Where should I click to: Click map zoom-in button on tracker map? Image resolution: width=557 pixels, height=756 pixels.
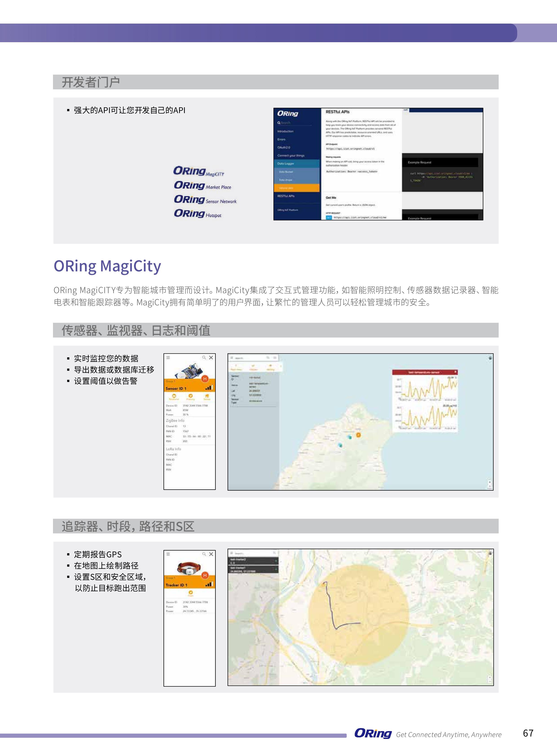click(490, 677)
